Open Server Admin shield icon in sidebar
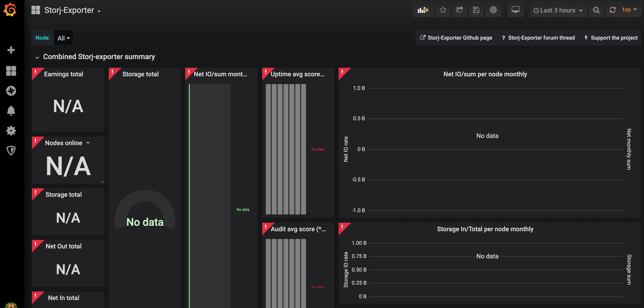The image size is (644, 308). coord(11,151)
